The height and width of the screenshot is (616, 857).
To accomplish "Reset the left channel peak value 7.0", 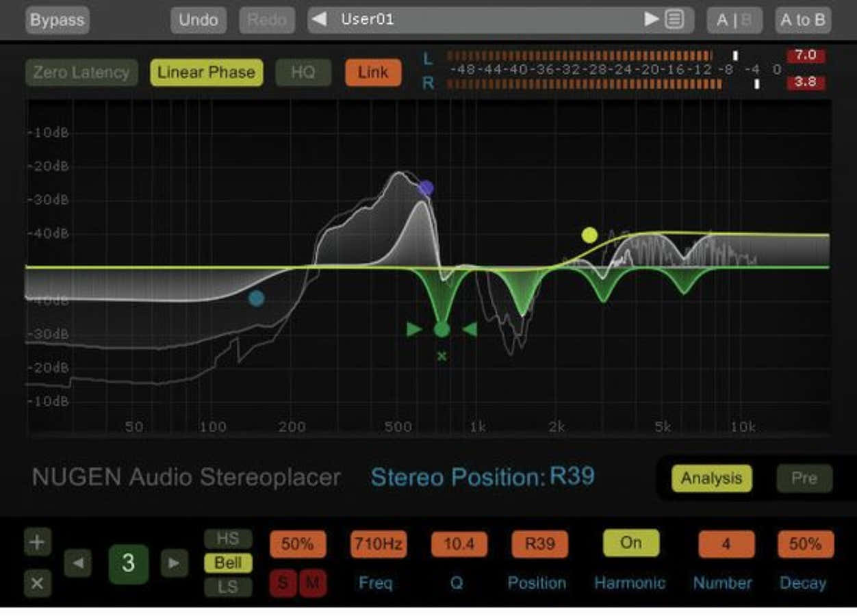I will [x=806, y=55].
